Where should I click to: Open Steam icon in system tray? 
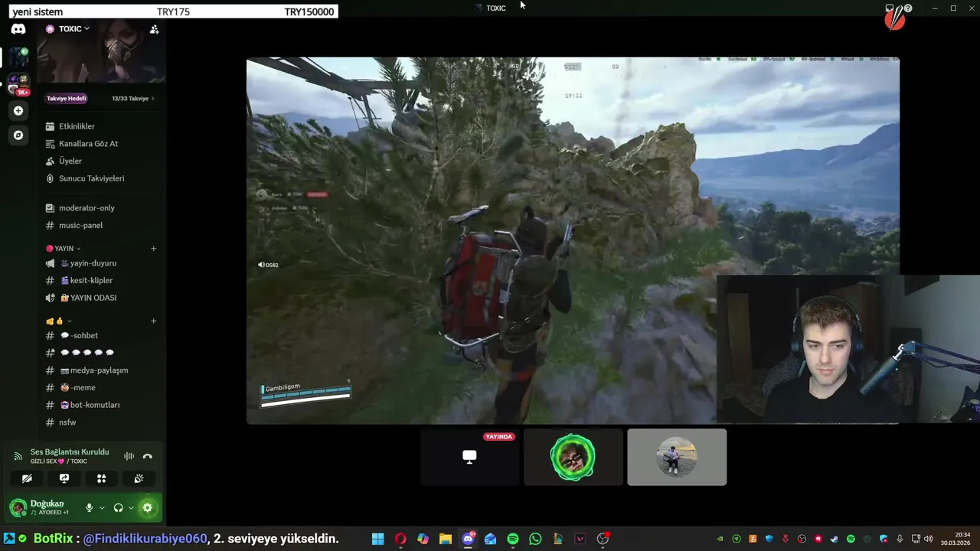click(x=835, y=539)
